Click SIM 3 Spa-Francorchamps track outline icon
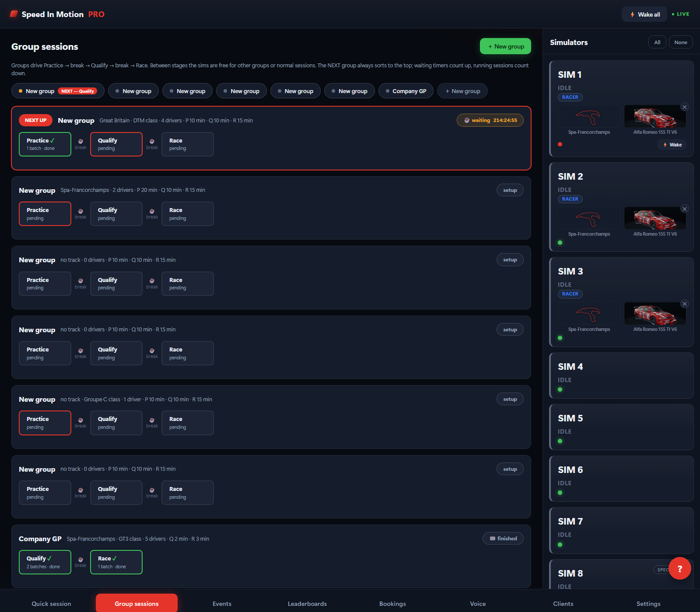This screenshot has height=612, width=700. coord(589,313)
